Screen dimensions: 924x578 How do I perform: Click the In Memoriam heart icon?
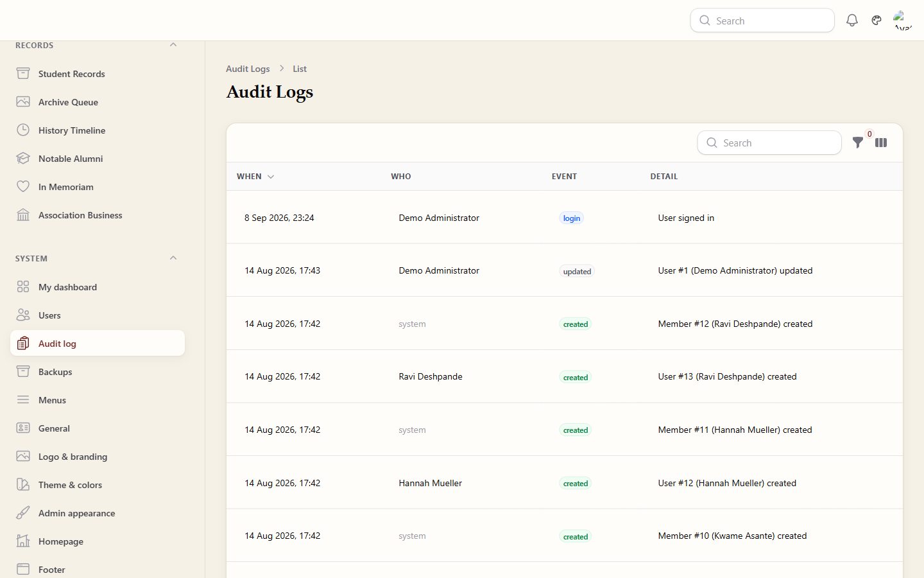point(23,186)
